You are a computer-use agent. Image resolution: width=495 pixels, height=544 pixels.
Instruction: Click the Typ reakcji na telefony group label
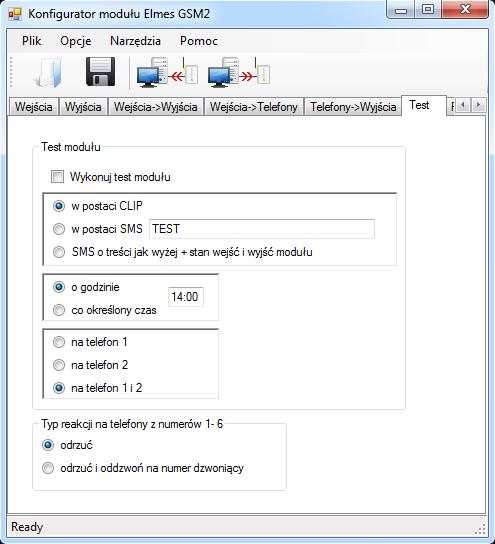click(x=132, y=424)
